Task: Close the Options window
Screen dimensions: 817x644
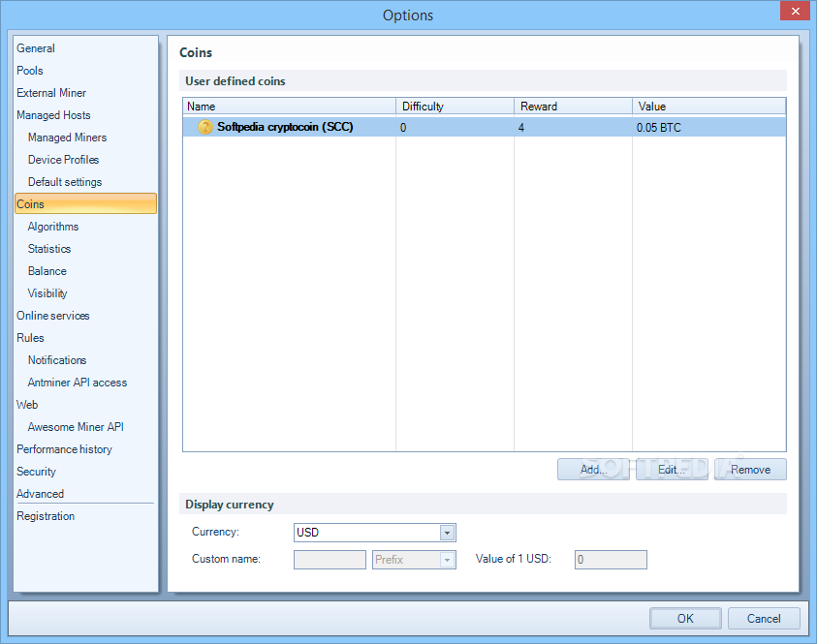Action: (795, 11)
